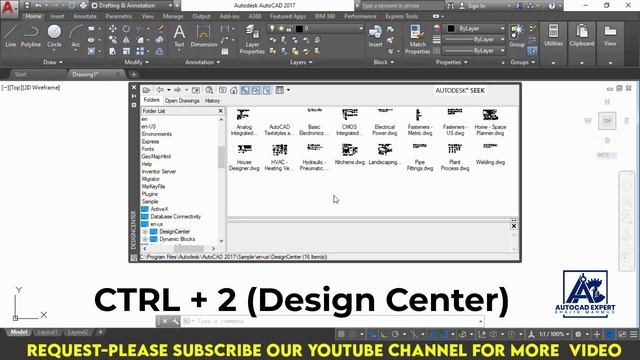Click the Autodesk Seek link
Image resolution: width=640 pixels, height=360 pixels.
[460, 91]
